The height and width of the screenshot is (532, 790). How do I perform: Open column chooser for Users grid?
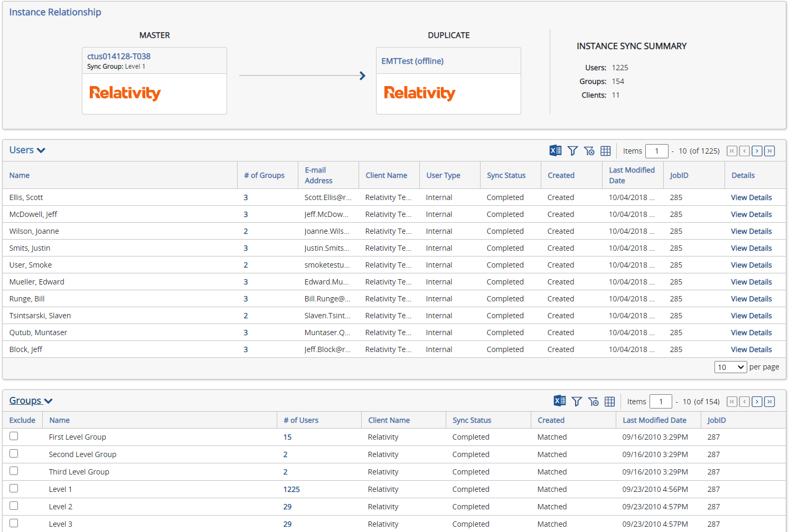(x=606, y=151)
